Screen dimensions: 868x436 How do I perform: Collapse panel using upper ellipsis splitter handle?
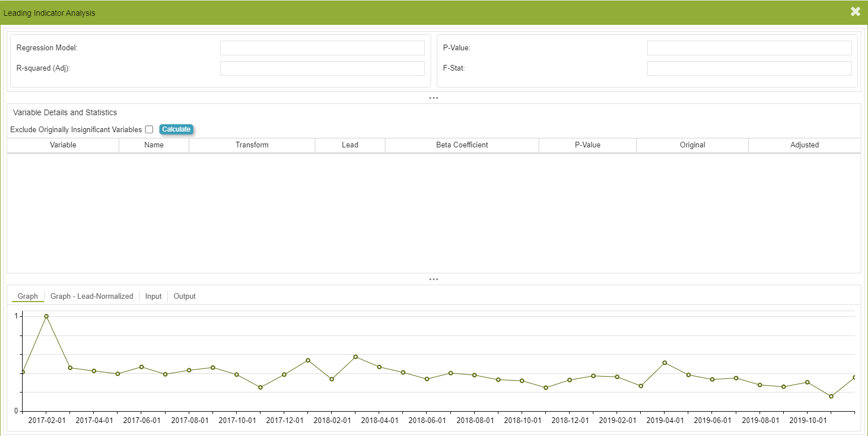(x=433, y=98)
